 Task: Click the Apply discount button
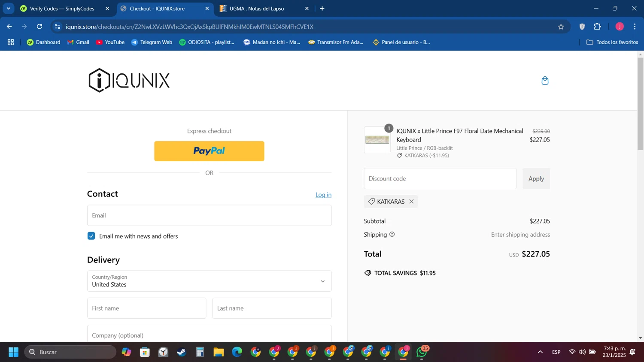(x=536, y=178)
